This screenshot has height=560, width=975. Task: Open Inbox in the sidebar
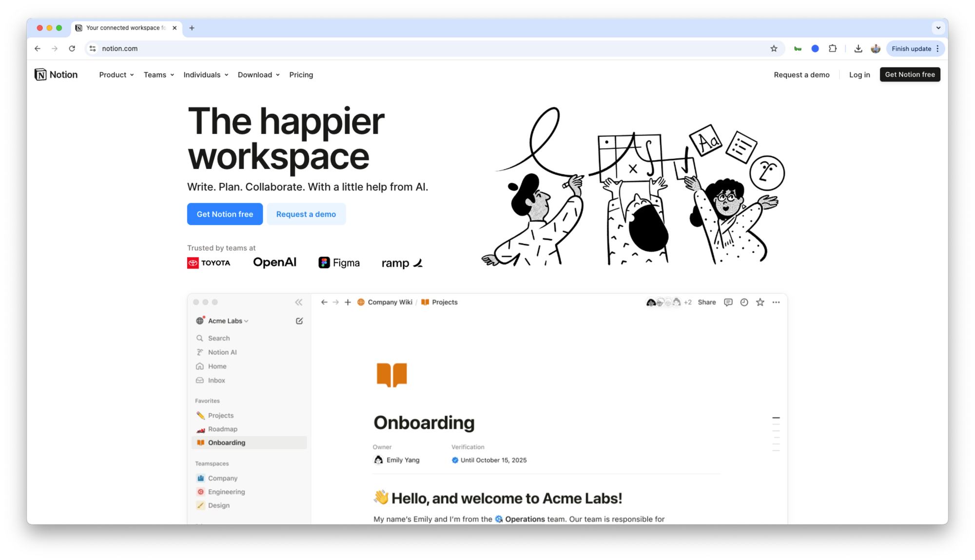pyautogui.click(x=249, y=381)
